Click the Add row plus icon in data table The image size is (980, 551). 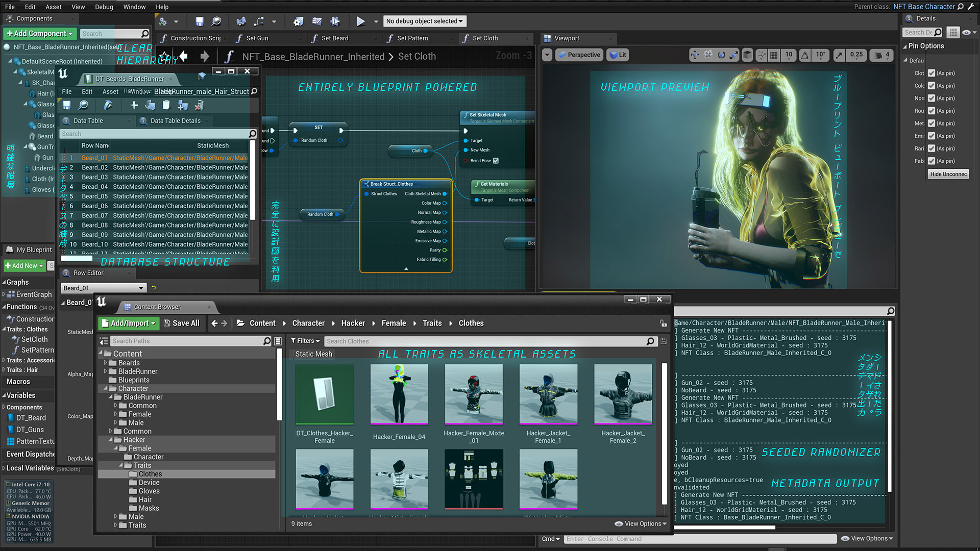134,105
